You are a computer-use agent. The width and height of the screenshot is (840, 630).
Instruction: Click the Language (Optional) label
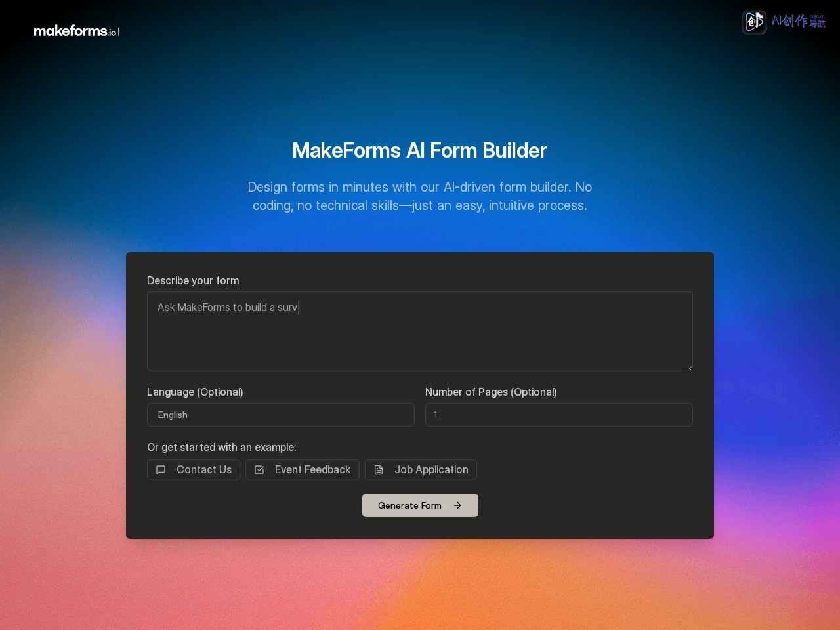click(x=195, y=392)
